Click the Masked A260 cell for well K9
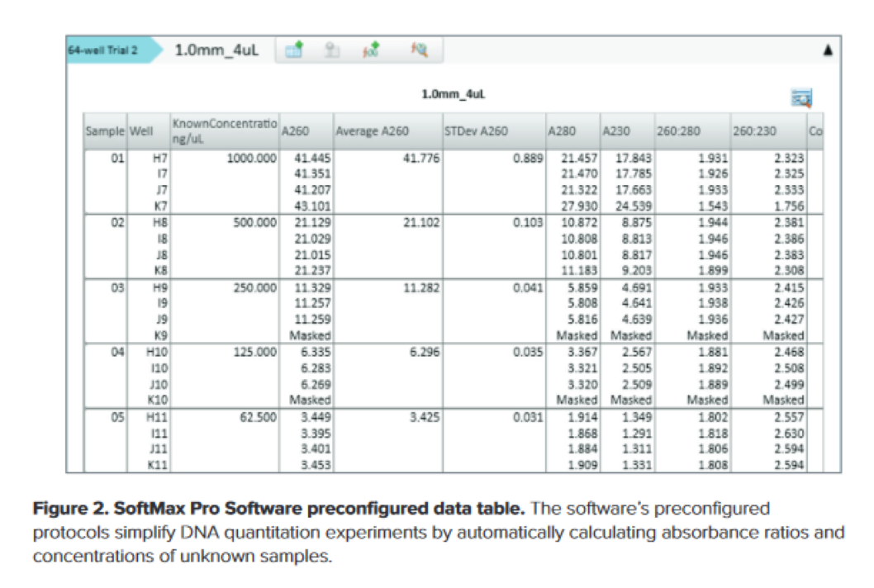 (x=311, y=335)
